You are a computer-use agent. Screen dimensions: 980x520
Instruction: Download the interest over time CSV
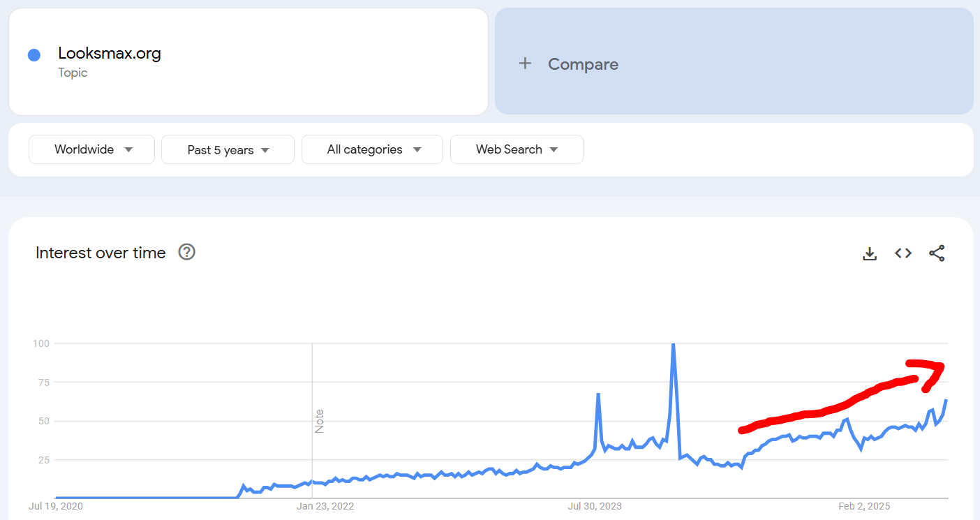(870, 253)
